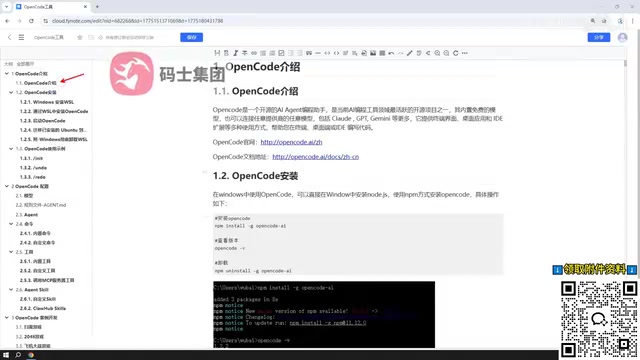Jump to '1.1. OpenCode介绍' in outline
Viewport: 640px width, 360px height.
click(x=36, y=83)
